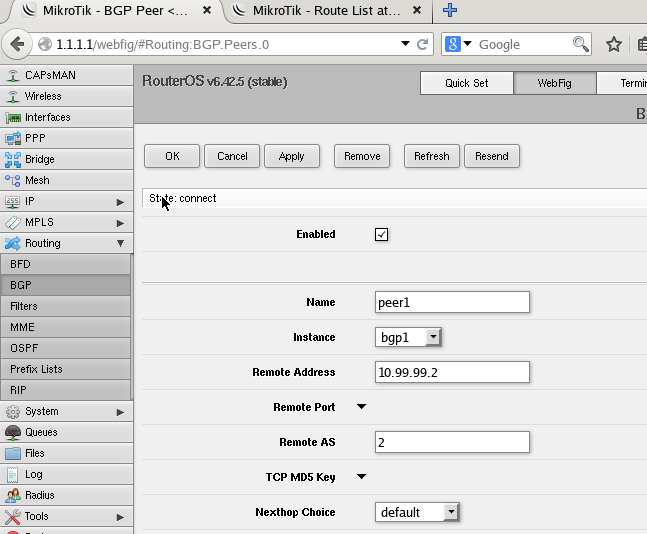
Task: Expand the System submenu arrow
Action: point(120,412)
